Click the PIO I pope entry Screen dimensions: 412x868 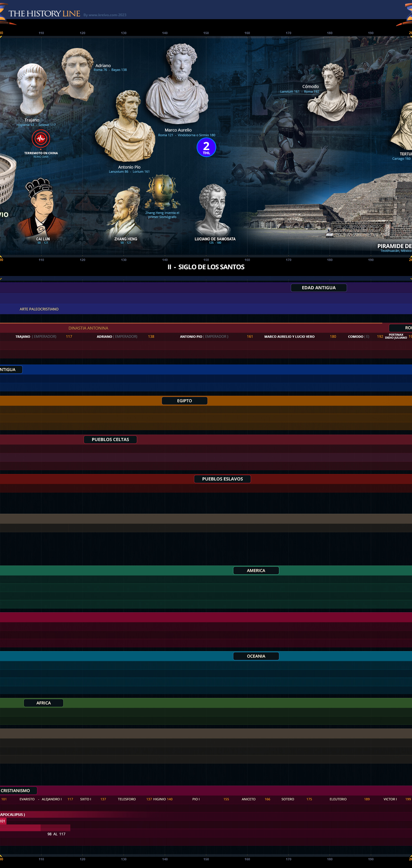[x=196, y=799]
